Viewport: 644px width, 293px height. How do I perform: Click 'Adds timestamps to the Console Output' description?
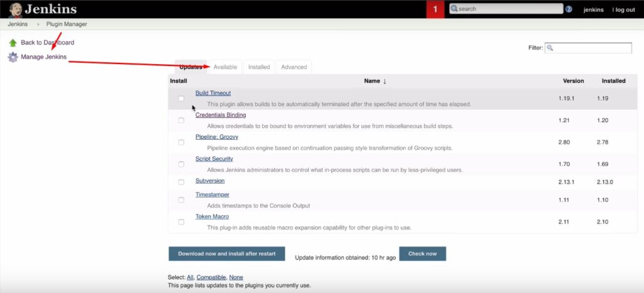coord(258,206)
